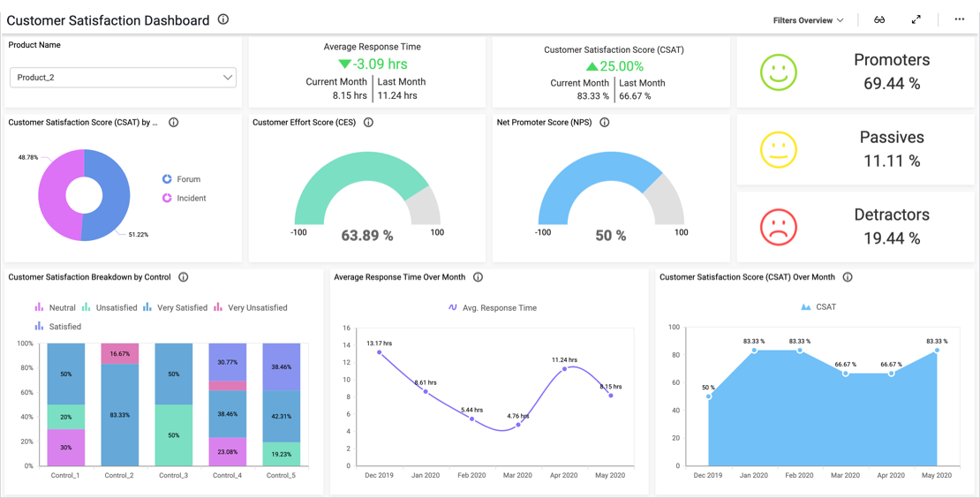Click the Detractors 19.44 % card
Screen dimensions: 980x498
pos(856,227)
